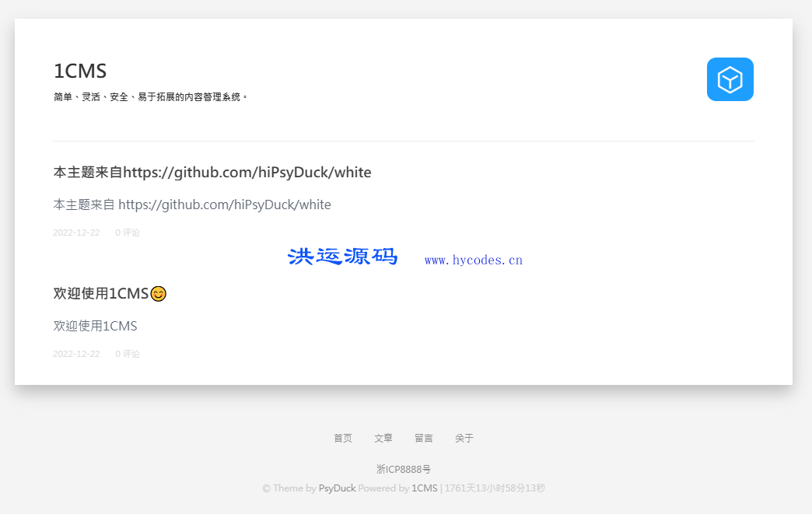The image size is (812, 514).
Task: Click the 浙ICP8888号 record link
Action: point(404,469)
